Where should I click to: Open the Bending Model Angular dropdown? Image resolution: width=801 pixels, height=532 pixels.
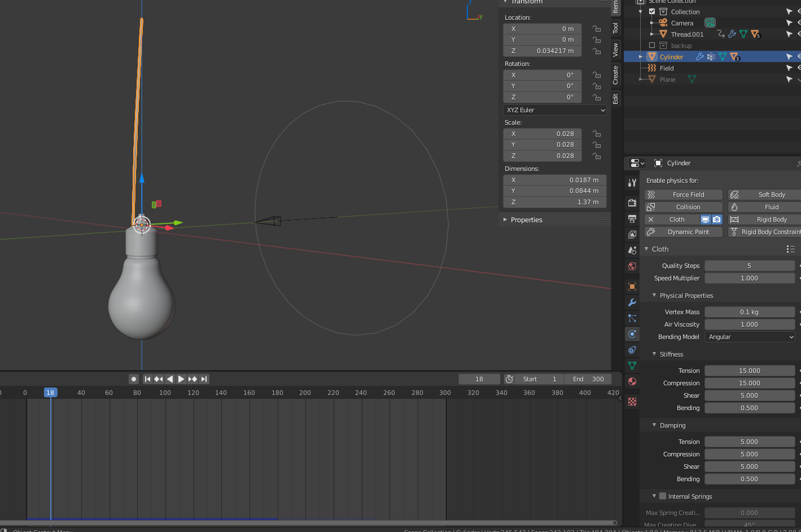(750, 337)
